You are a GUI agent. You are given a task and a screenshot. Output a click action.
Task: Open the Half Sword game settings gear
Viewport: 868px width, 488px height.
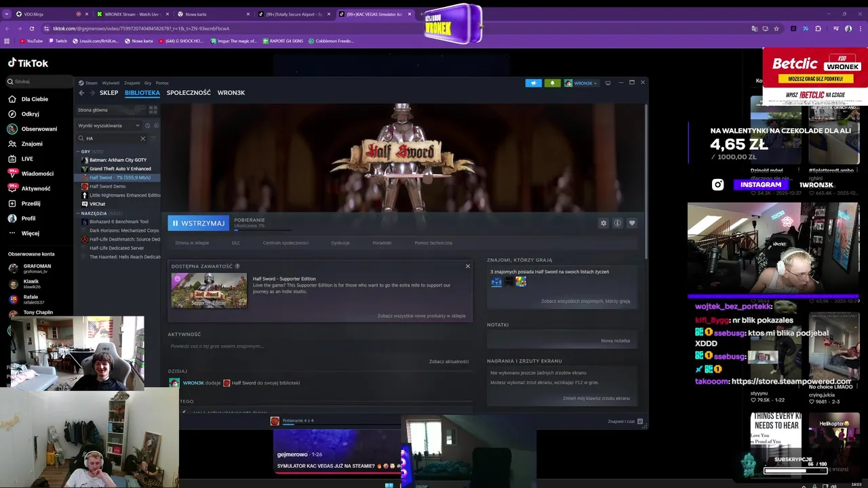tap(604, 223)
